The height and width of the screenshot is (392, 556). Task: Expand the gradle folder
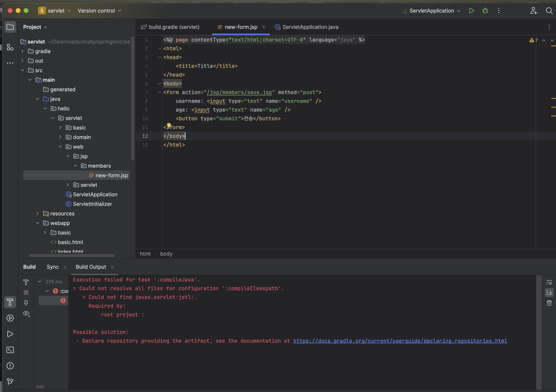click(x=22, y=51)
